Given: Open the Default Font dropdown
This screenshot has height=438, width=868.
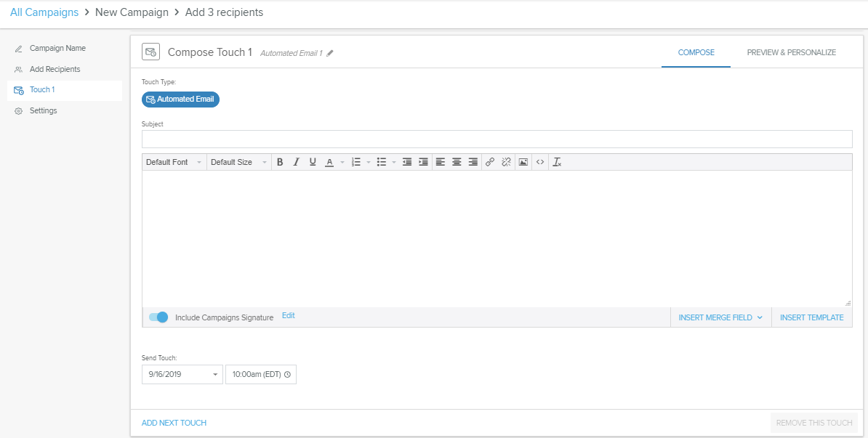Looking at the screenshot, I should (x=174, y=162).
